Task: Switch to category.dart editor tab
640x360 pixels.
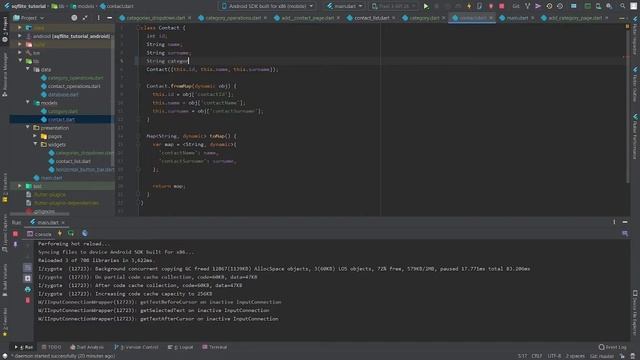Action: click(423, 18)
